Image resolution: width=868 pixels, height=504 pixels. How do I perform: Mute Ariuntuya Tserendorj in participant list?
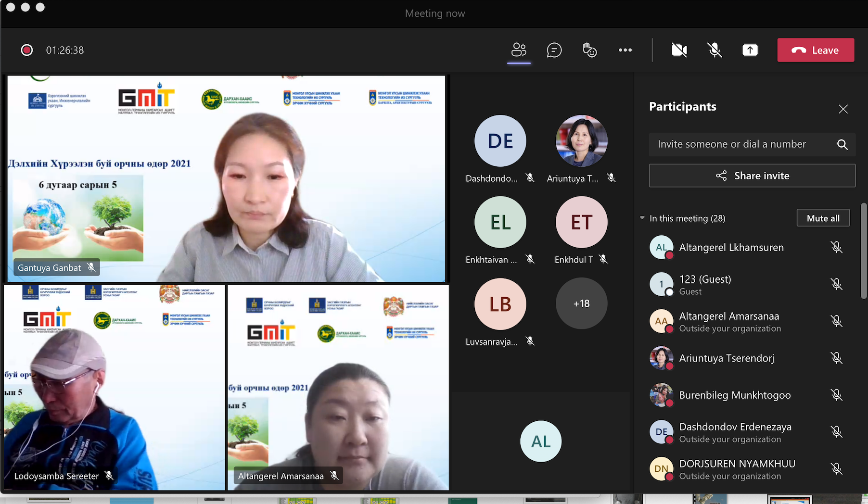836,358
